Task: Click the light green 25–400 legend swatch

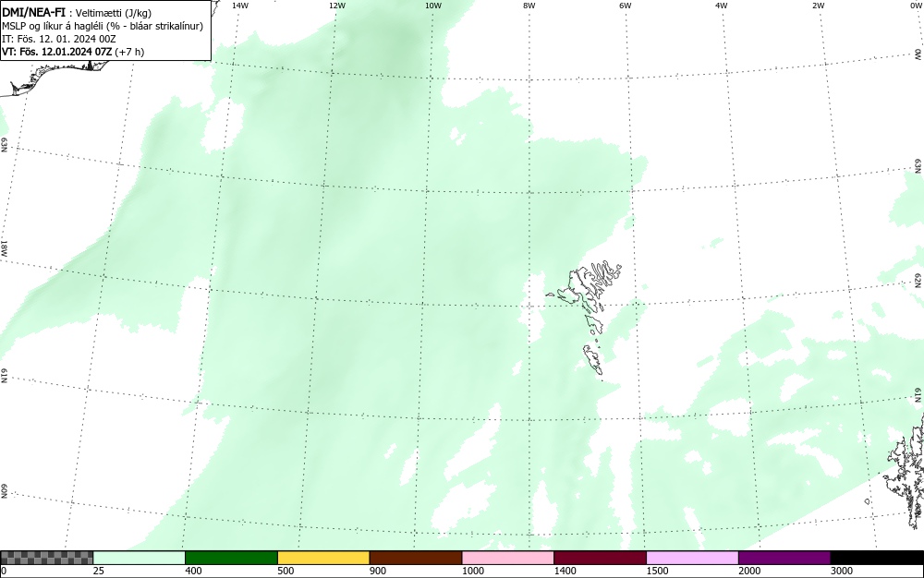Action: (x=140, y=558)
